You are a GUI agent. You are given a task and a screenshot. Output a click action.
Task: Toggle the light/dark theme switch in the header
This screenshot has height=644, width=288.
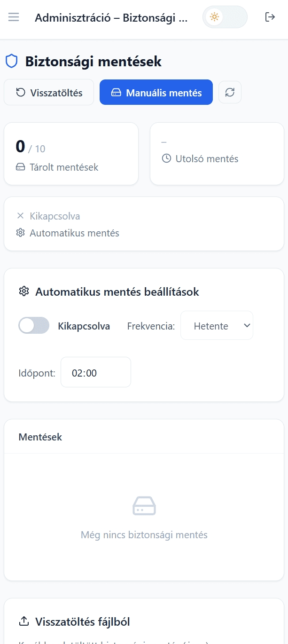tap(225, 17)
